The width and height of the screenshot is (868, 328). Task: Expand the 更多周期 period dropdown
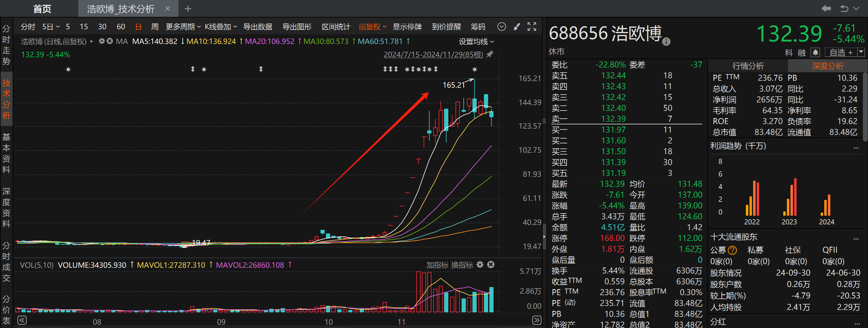[x=183, y=27]
